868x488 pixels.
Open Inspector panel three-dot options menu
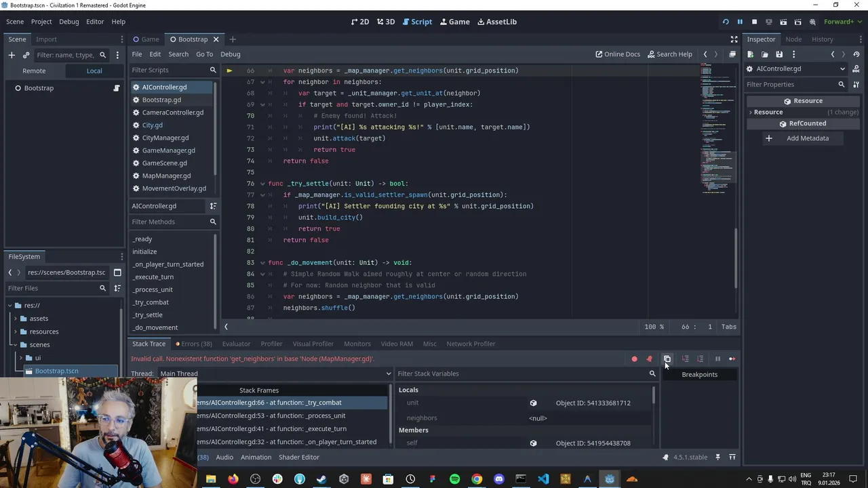[x=793, y=54]
